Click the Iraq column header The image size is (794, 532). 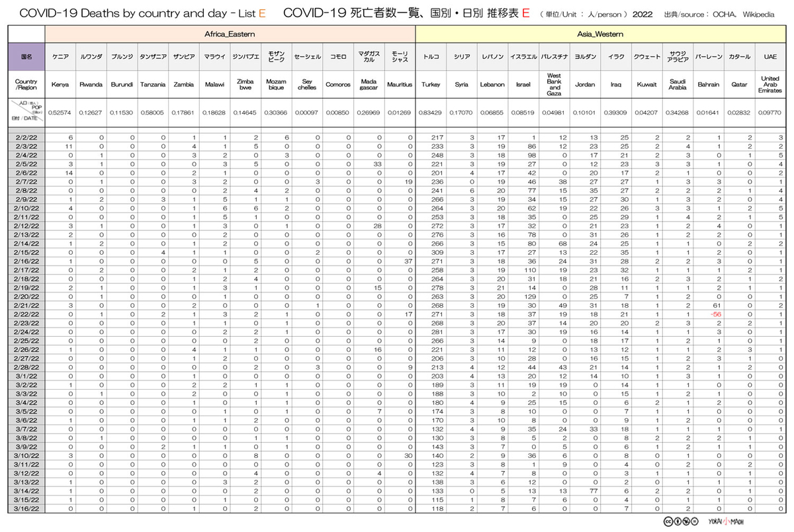[616, 85]
